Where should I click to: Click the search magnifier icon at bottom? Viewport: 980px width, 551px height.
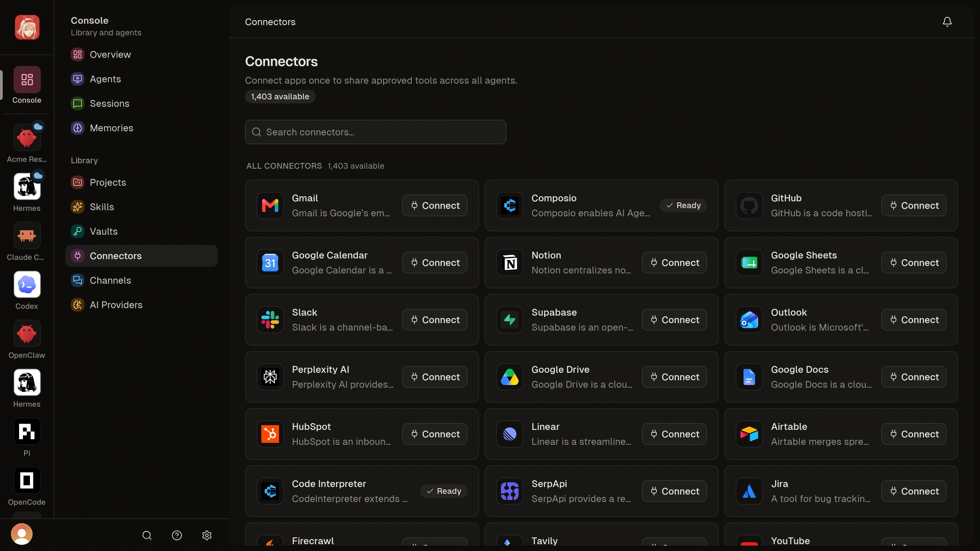pos(147,535)
